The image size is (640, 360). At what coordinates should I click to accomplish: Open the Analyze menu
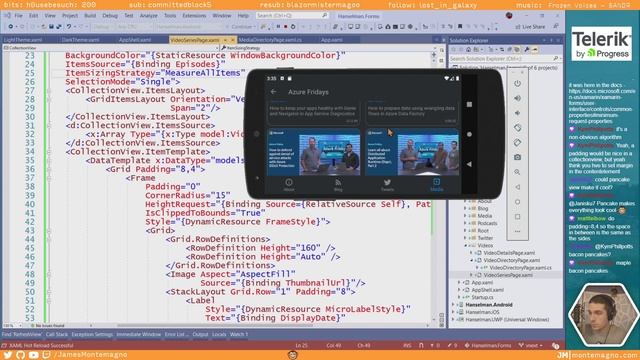pos(149,16)
